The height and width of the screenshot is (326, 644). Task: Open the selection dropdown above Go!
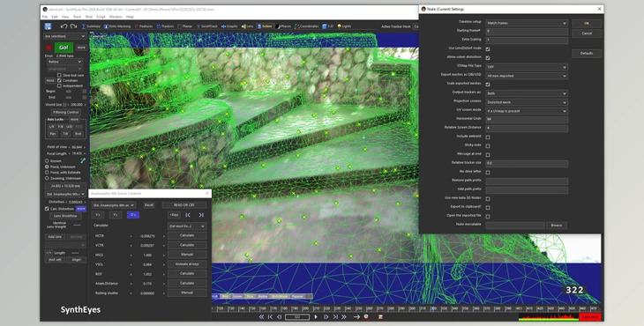coord(64,36)
